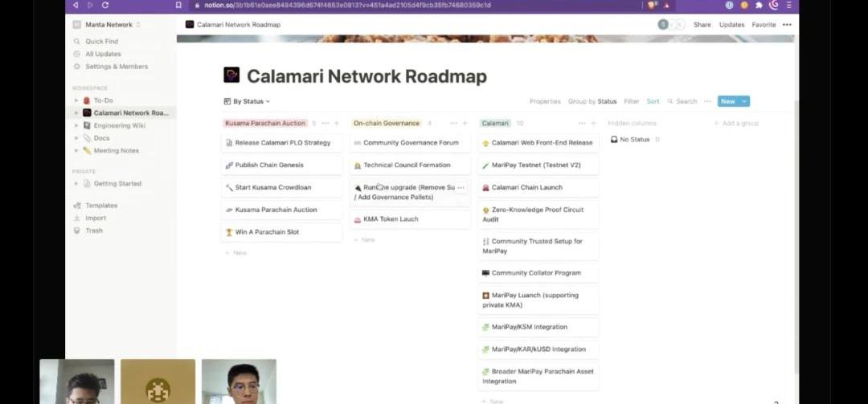Open Templates from the sidebar

pyautogui.click(x=101, y=206)
